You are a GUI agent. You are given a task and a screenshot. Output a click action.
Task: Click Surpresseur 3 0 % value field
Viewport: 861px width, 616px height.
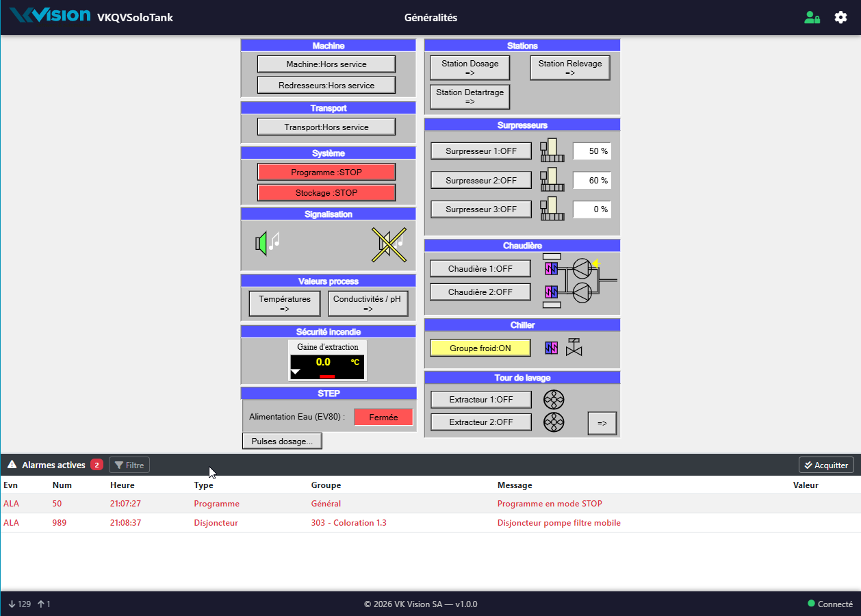(592, 209)
